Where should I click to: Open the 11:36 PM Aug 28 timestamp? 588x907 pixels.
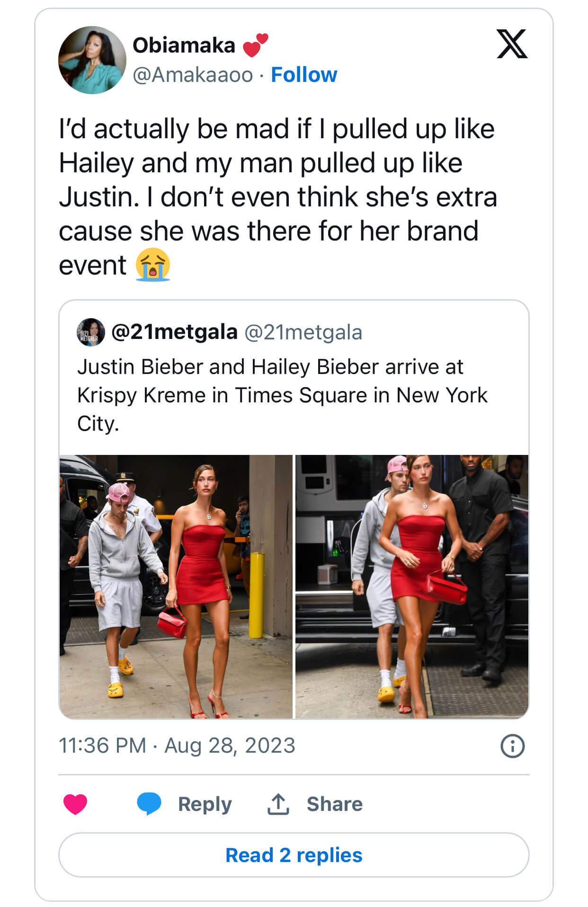tap(177, 746)
